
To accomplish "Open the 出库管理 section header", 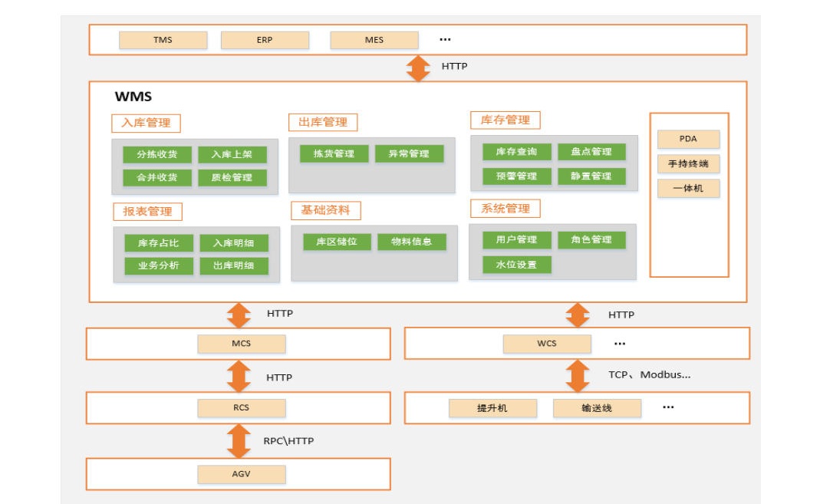I will coord(323,122).
